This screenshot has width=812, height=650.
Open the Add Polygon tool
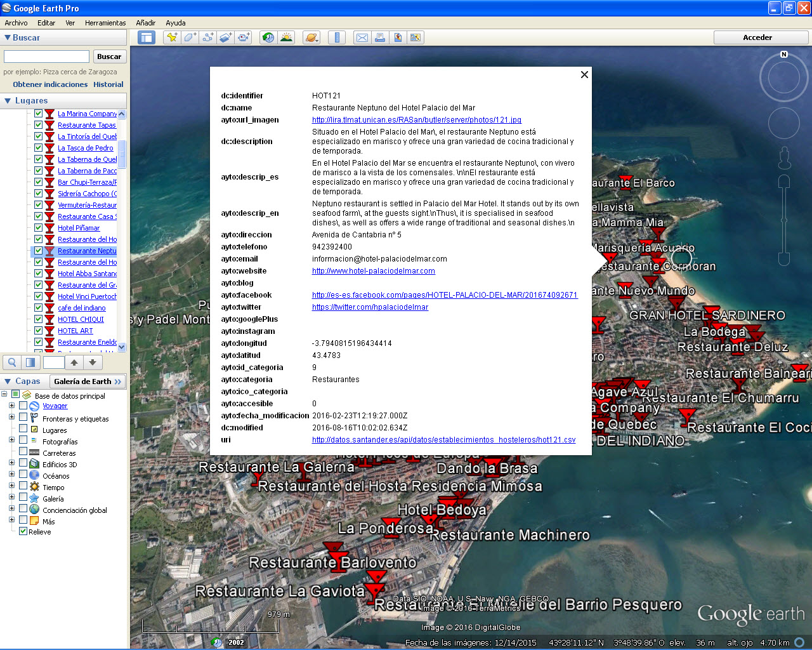189,37
